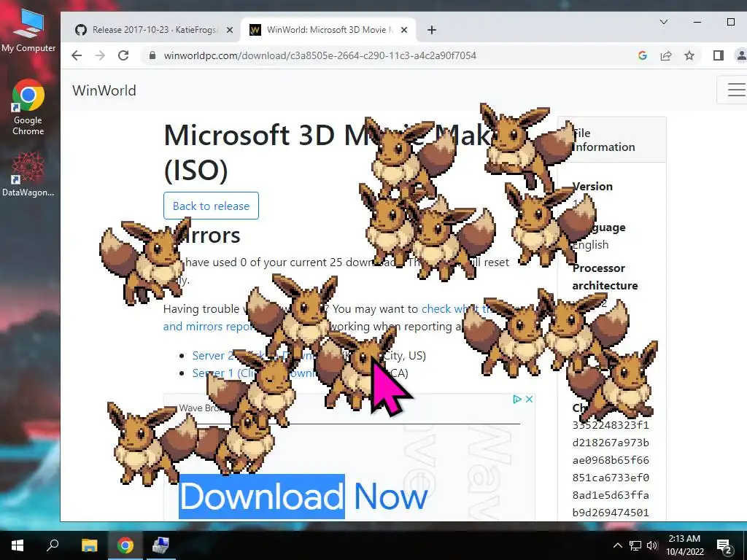The image size is (747, 560).
Task: Share this page icon
Action: 666,55
